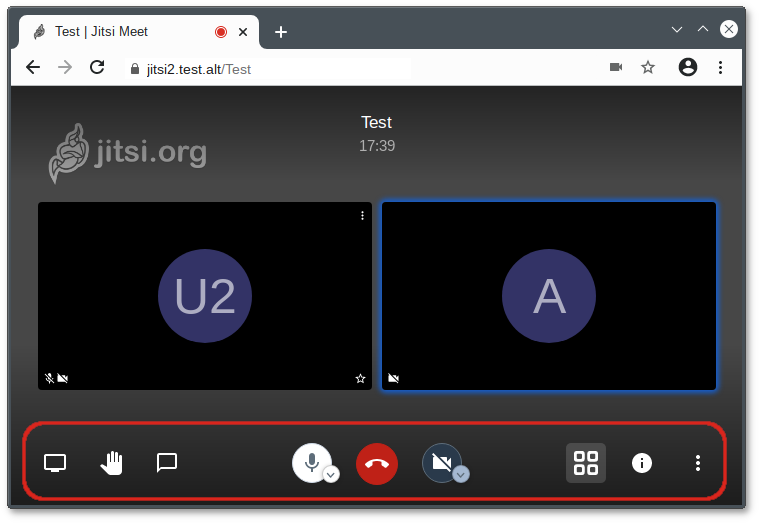Viewport: 759px width, 523px height.
Task: View site security lock information
Action: [x=135, y=69]
